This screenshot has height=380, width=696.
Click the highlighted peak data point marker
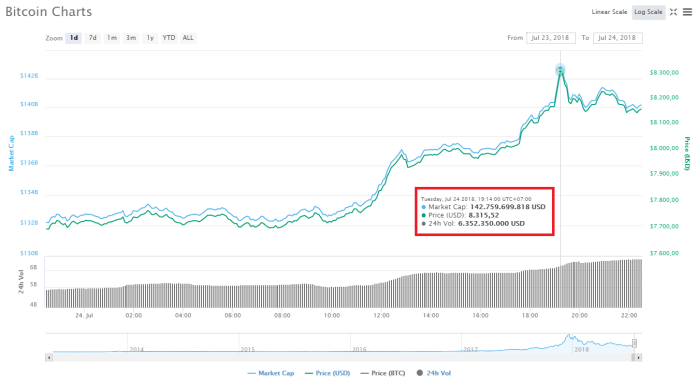coord(560,70)
